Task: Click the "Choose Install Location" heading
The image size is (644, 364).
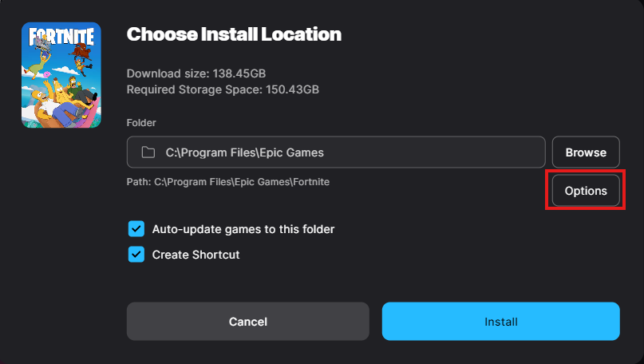Action: click(234, 34)
